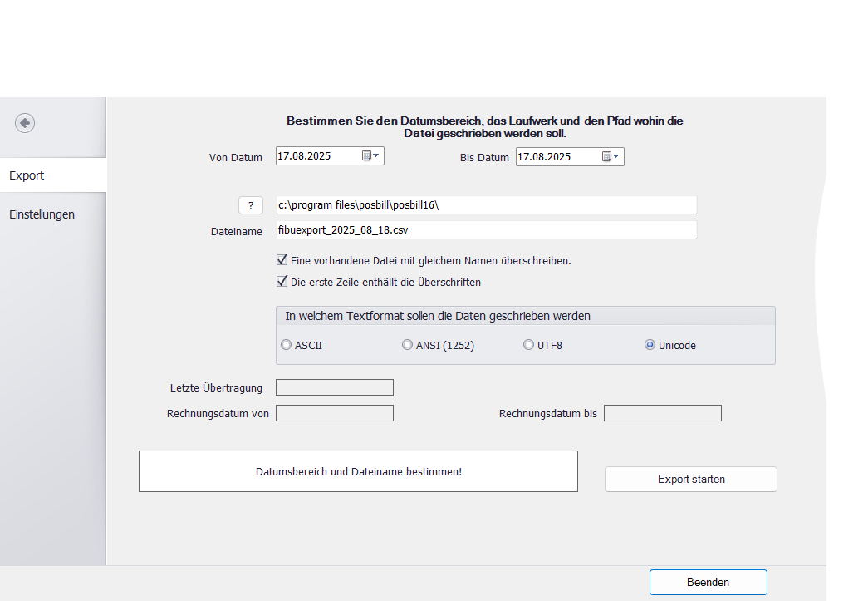Uncheck first row contains headers checkbox
Image resolution: width=868 pixels, height=601 pixels.
click(282, 282)
